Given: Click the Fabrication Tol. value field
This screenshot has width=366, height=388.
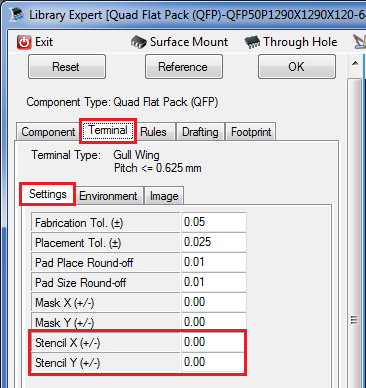Looking at the screenshot, I should (x=214, y=222).
